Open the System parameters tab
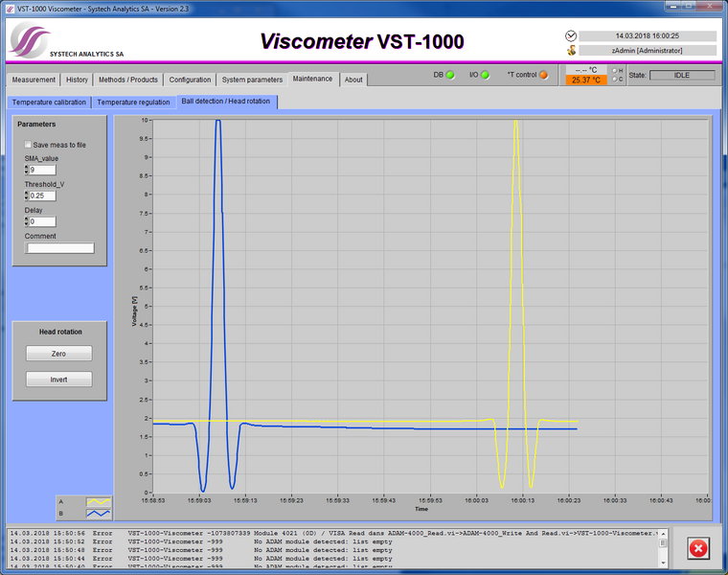The image size is (728, 575). coord(252,80)
